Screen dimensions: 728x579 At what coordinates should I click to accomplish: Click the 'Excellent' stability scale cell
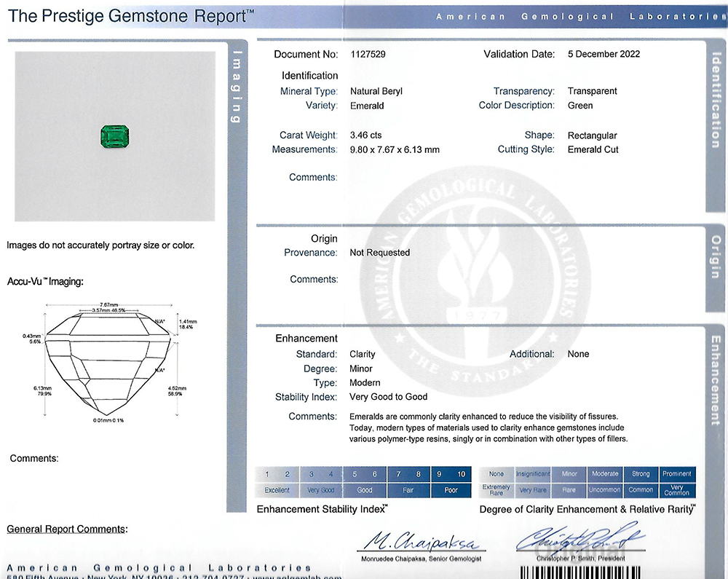277,490
